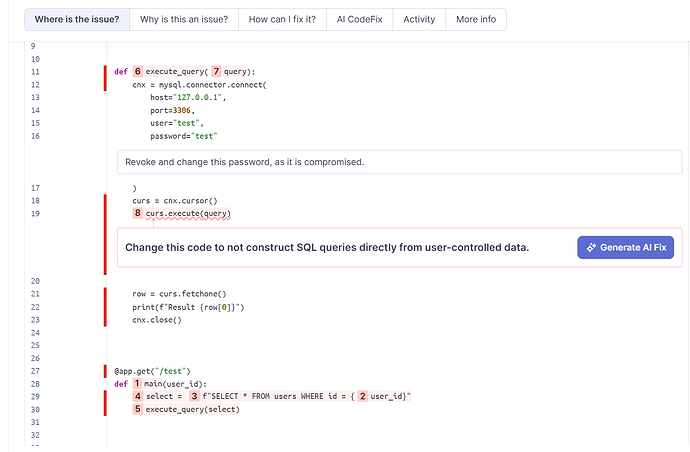
Task: Select flow step marker 8 on curs.execute
Action: click(138, 214)
